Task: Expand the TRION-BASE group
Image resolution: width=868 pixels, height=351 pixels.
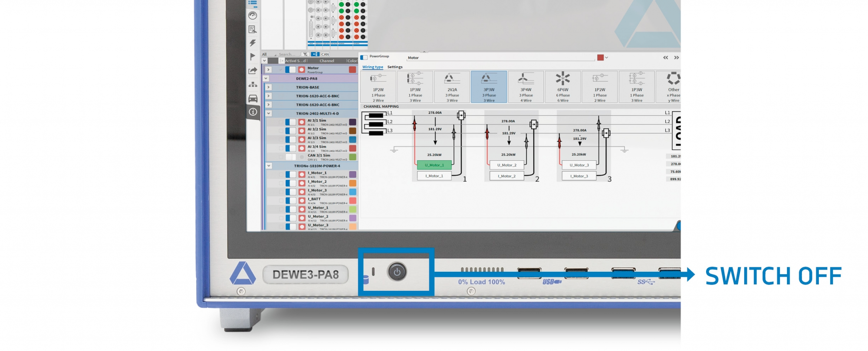Action: click(x=268, y=87)
